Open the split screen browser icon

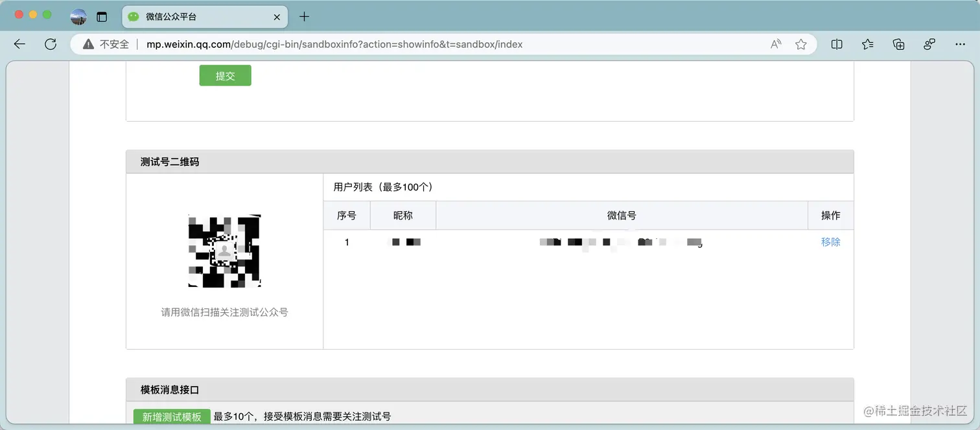(836, 43)
